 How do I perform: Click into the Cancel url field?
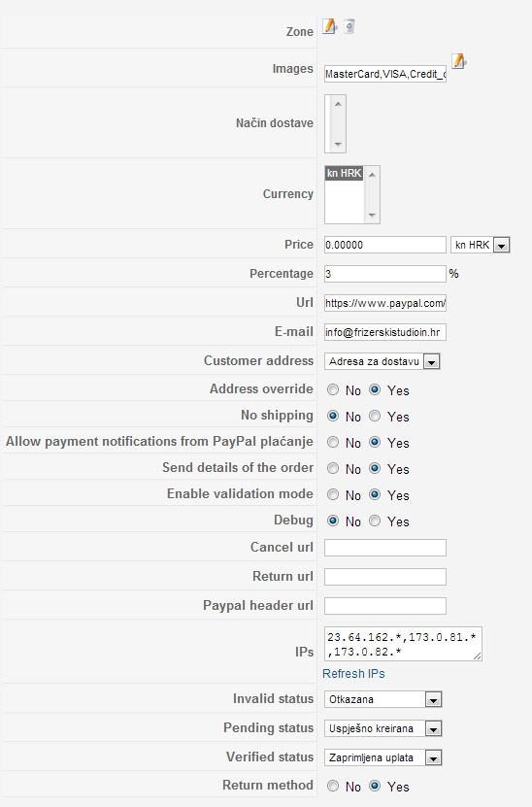(384, 548)
